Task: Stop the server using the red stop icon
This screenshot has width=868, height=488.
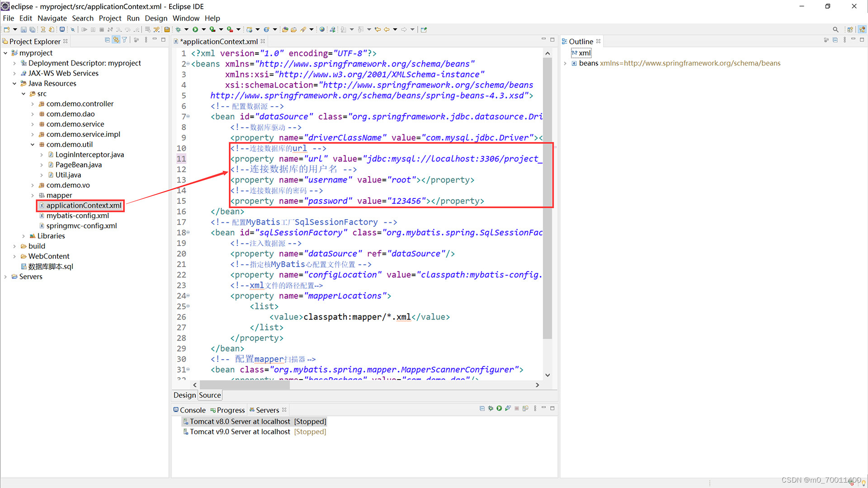Action: click(517, 408)
